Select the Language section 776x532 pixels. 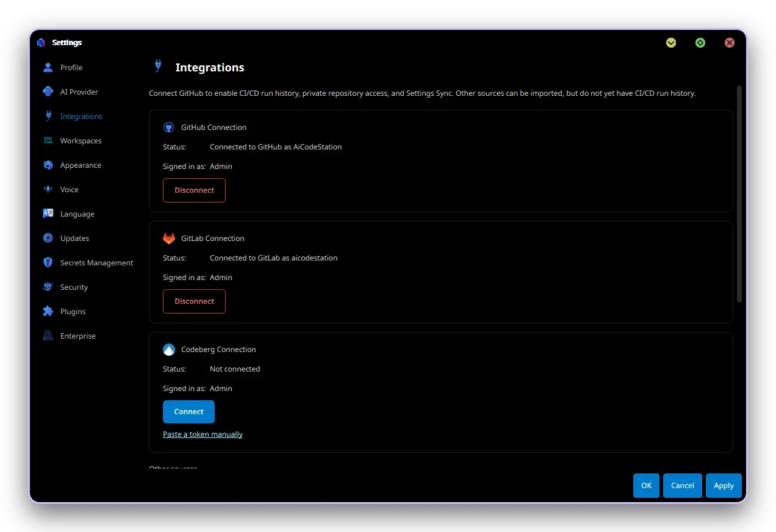tap(77, 214)
